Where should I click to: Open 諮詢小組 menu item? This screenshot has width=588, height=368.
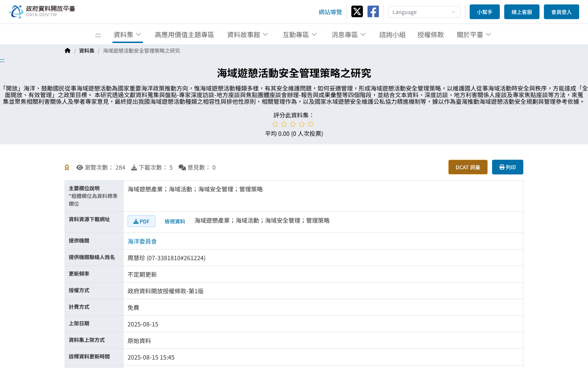(392, 35)
